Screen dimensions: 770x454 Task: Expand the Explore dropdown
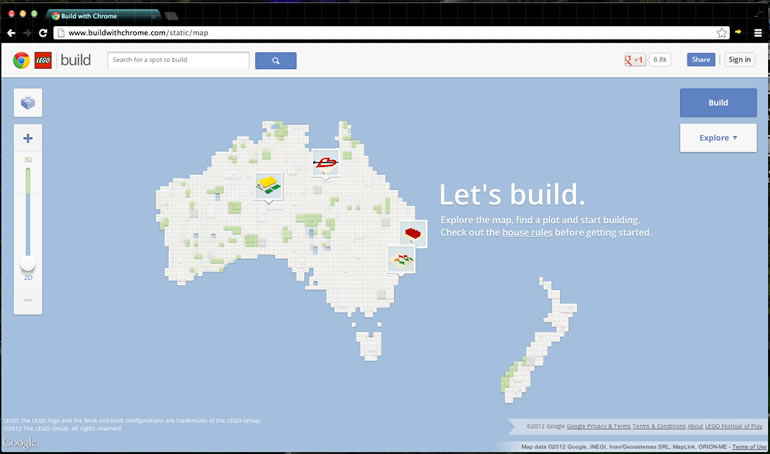click(718, 138)
